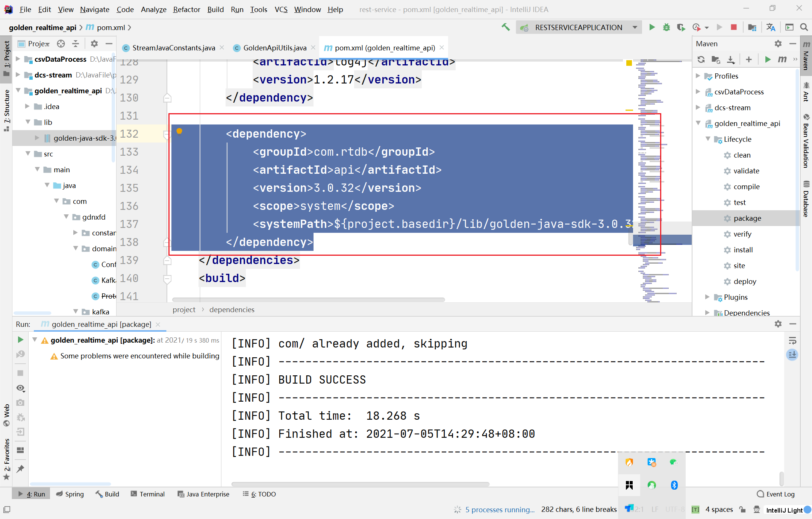Screen dimensions: 812x519
Task: Click the Translate icon in toolbar
Action: point(771,27)
